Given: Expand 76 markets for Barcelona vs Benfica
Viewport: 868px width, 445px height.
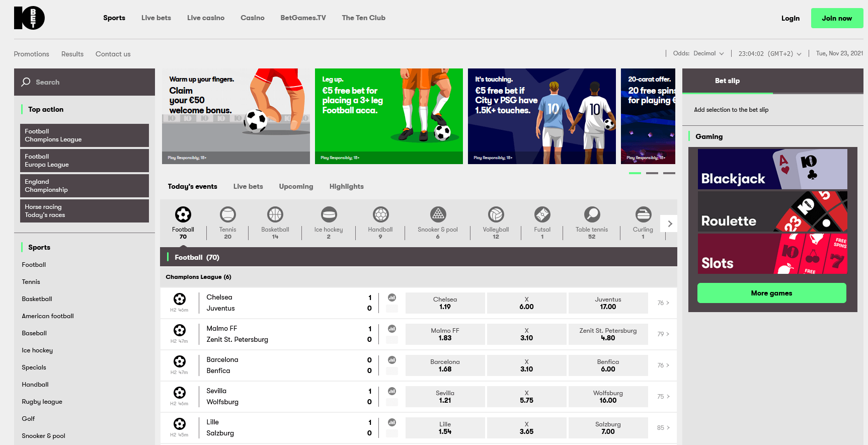Looking at the screenshot, I should (663, 365).
